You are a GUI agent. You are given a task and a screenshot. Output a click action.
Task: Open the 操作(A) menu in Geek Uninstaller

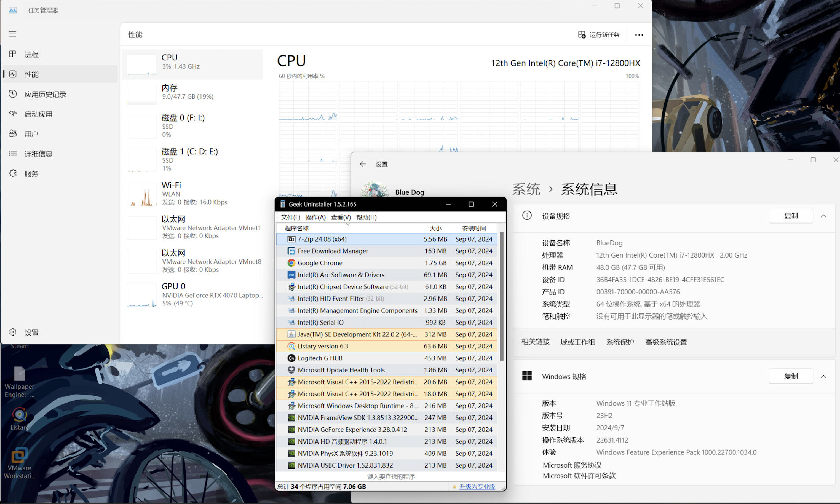coord(315,217)
